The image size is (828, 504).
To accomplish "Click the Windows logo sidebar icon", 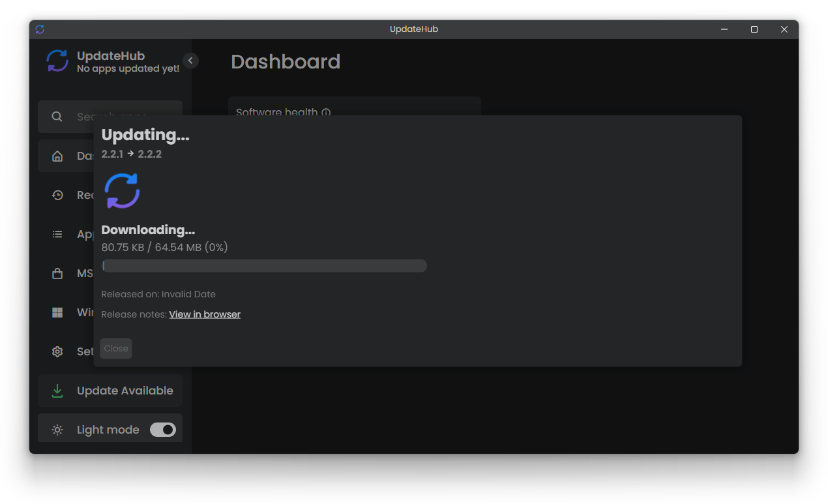I will tap(57, 312).
